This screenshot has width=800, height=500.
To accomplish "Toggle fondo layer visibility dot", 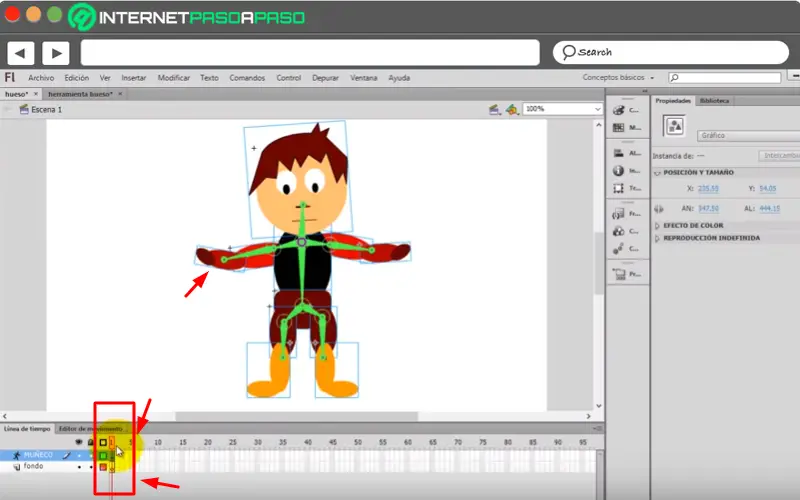I will [x=79, y=467].
